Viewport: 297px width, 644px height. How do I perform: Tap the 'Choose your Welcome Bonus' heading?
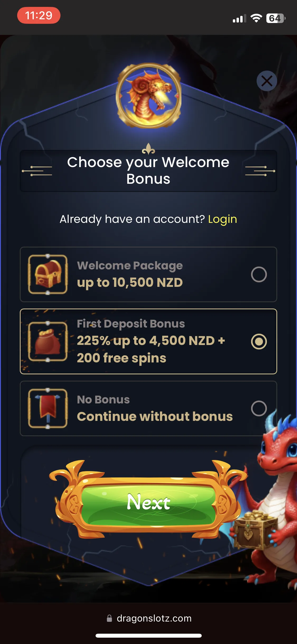(148, 170)
